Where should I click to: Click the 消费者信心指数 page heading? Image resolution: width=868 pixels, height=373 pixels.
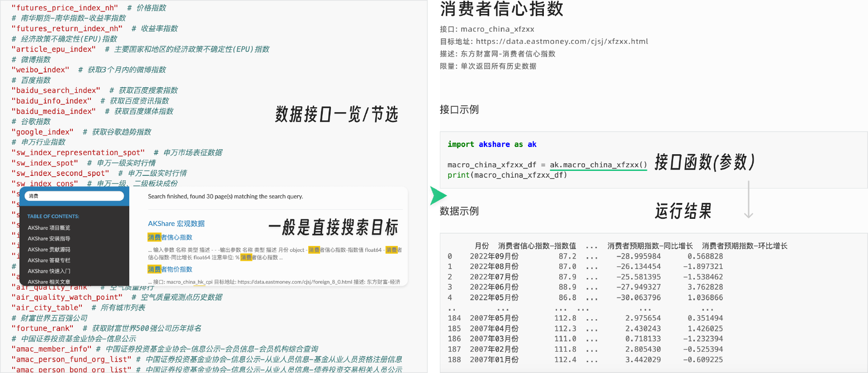coord(502,9)
